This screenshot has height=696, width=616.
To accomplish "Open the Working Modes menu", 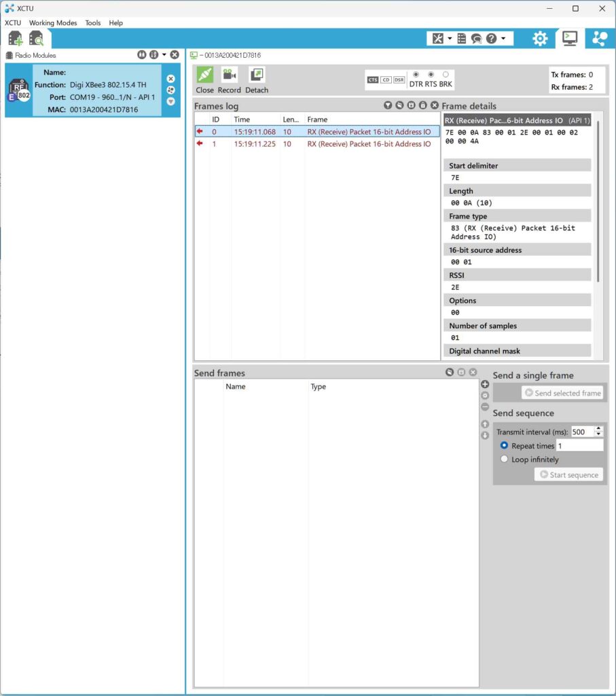I will 53,22.
